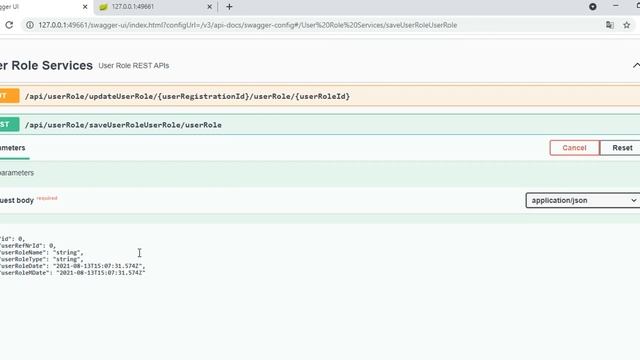Click the User Role Services heading
640x360 pixels.
pyautogui.click(x=46, y=65)
